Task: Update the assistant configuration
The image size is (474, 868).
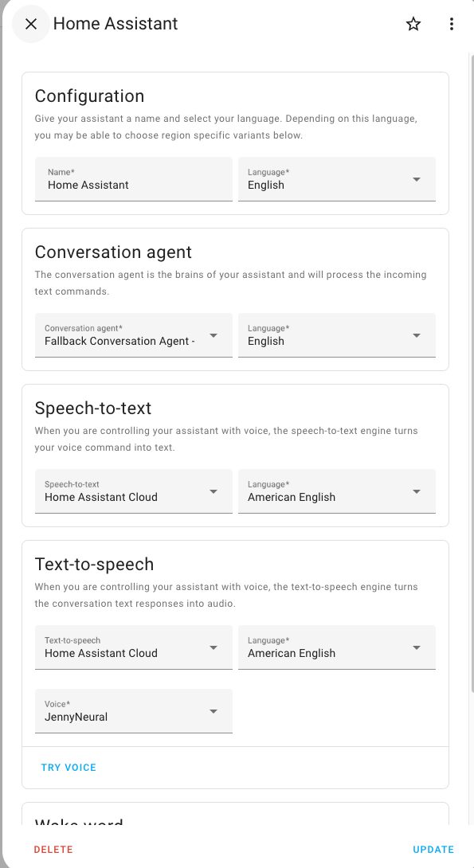Action: click(433, 849)
